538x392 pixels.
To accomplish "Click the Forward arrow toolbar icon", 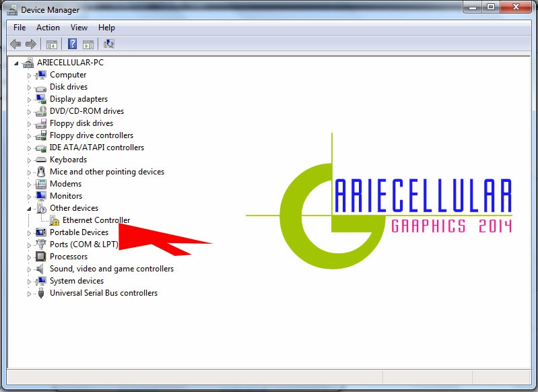I will (31, 44).
